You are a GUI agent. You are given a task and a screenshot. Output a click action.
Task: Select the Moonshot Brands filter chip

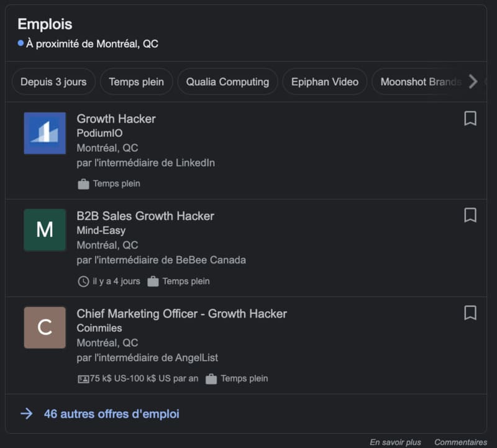pyautogui.click(x=420, y=82)
